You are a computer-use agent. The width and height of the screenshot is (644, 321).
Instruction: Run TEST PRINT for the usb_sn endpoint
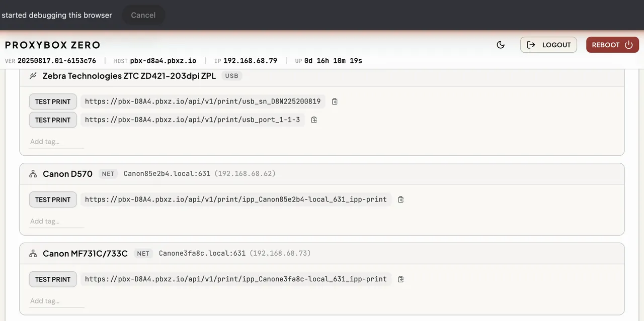click(53, 101)
